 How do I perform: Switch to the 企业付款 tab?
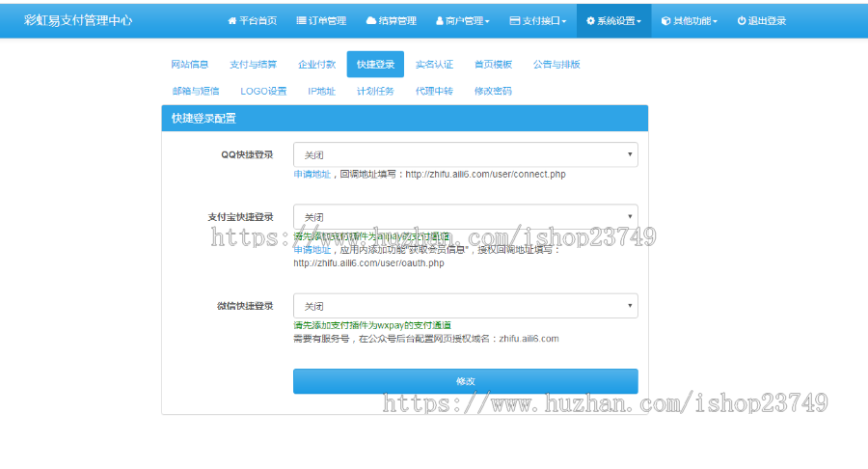(x=316, y=65)
